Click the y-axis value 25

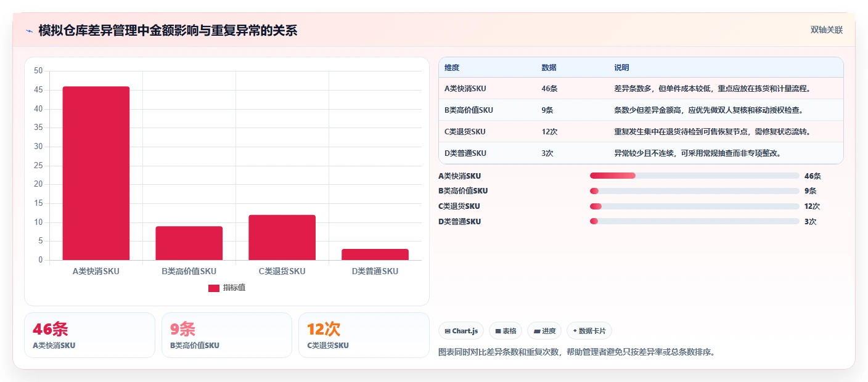point(38,166)
